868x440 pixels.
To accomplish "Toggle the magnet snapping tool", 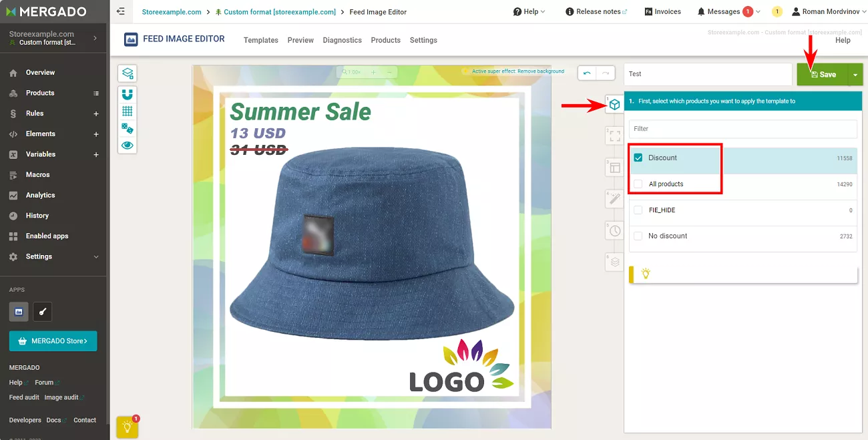I will (128, 94).
